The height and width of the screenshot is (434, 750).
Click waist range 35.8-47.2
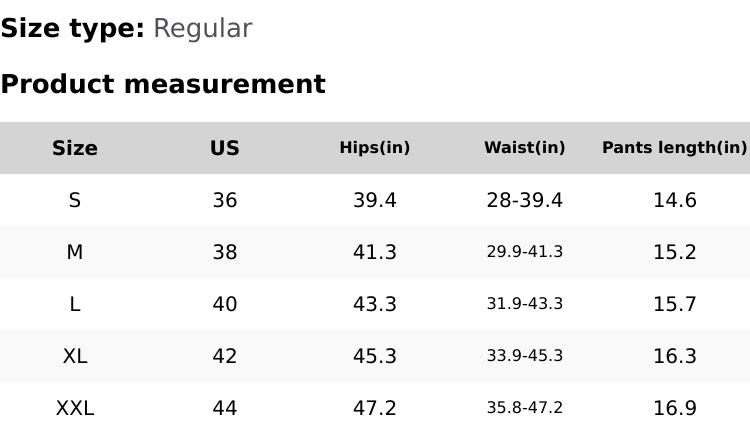(x=525, y=408)
